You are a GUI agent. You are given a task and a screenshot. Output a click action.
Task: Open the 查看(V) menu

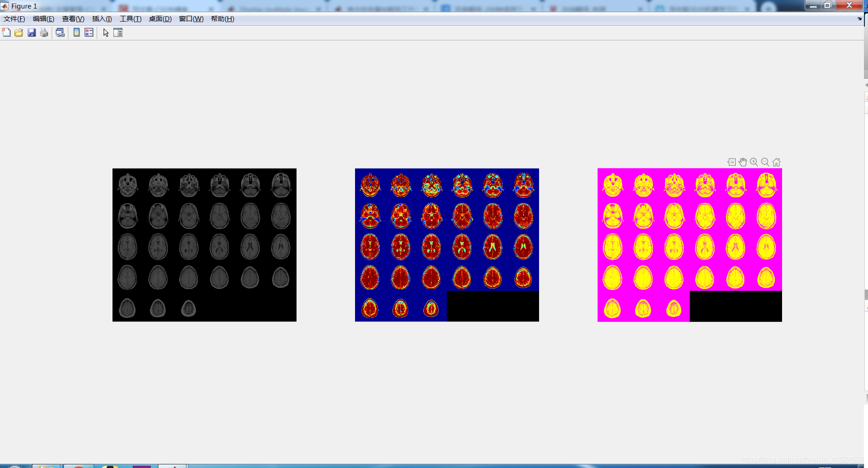(73, 19)
